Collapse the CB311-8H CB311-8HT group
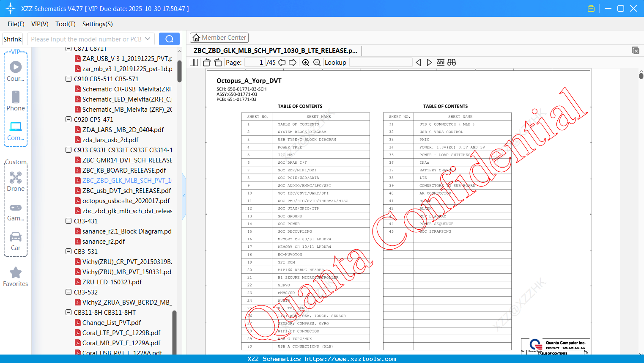644x363 pixels. point(69,312)
